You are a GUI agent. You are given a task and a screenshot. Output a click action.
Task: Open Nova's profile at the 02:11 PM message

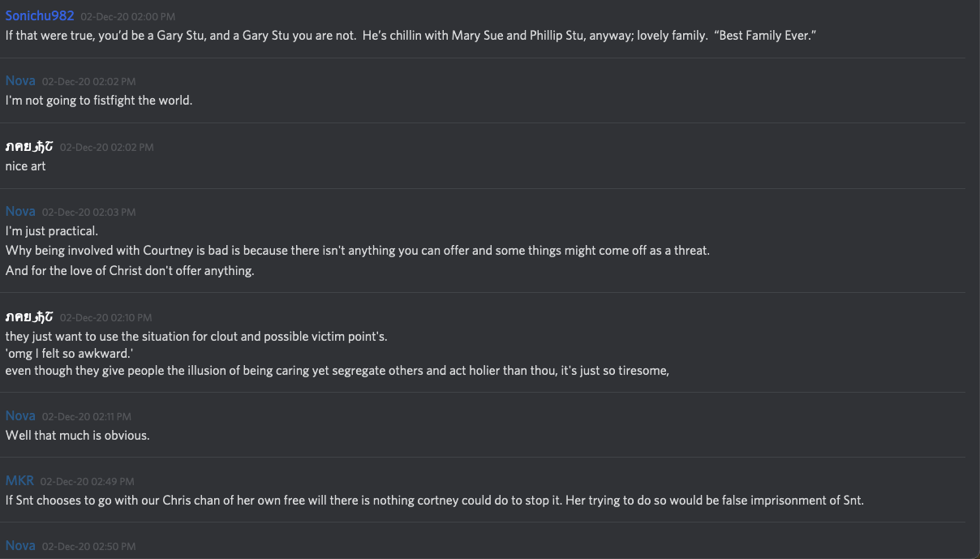coord(20,416)
